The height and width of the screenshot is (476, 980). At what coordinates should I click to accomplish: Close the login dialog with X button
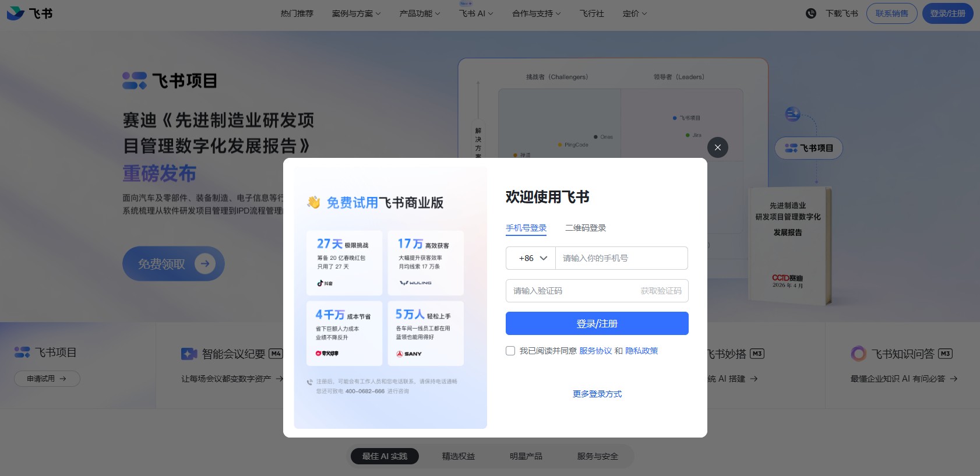(x=718, y=147)
